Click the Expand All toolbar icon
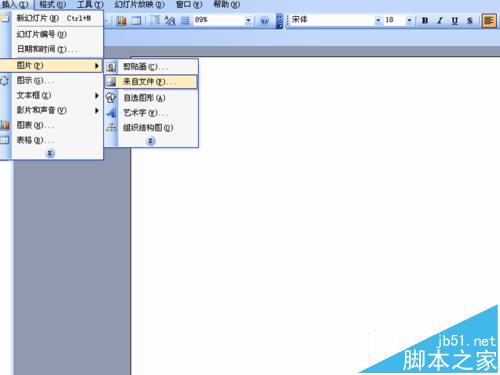The width and height of the screenshot is (500, 375). click(154, 21)
